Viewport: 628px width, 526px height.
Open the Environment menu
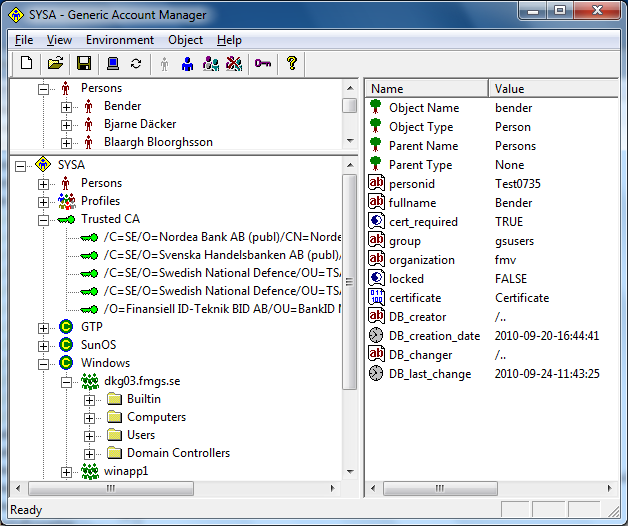(x=120, y=40)
